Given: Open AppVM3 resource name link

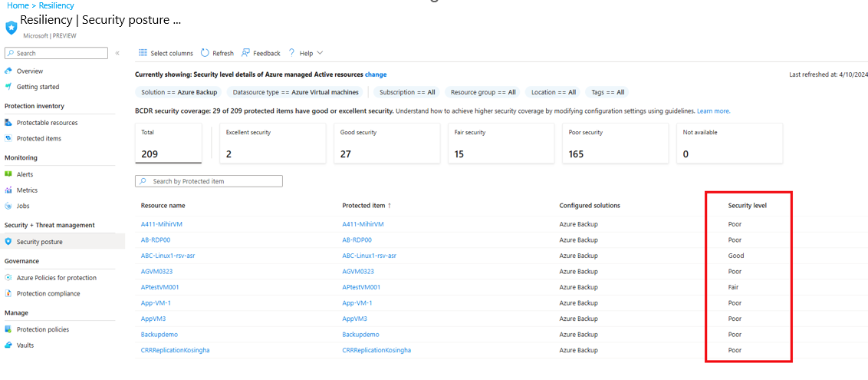Looking at the screenshot, I should pyautogui.click(x=153, y=319).
